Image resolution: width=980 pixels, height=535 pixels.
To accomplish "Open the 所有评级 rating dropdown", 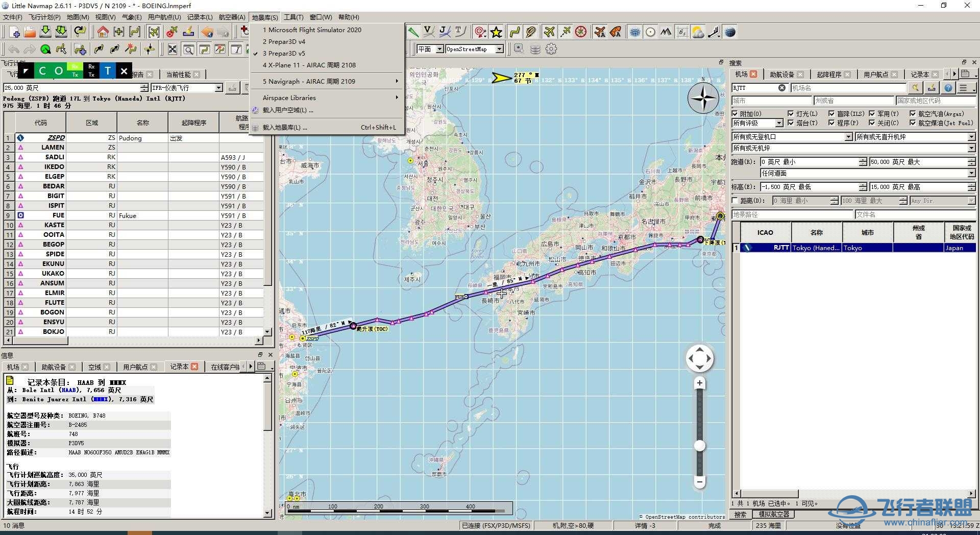I will coord(757,123).
